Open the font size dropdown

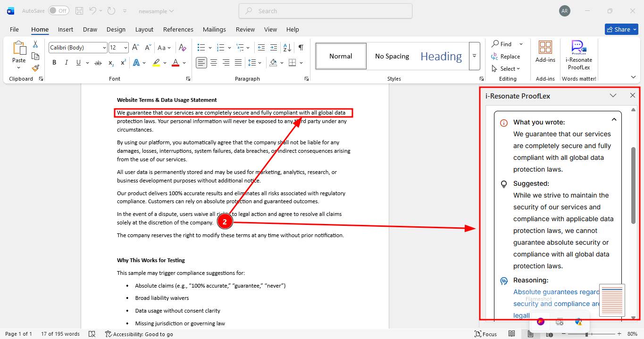[x=118, y=48]
